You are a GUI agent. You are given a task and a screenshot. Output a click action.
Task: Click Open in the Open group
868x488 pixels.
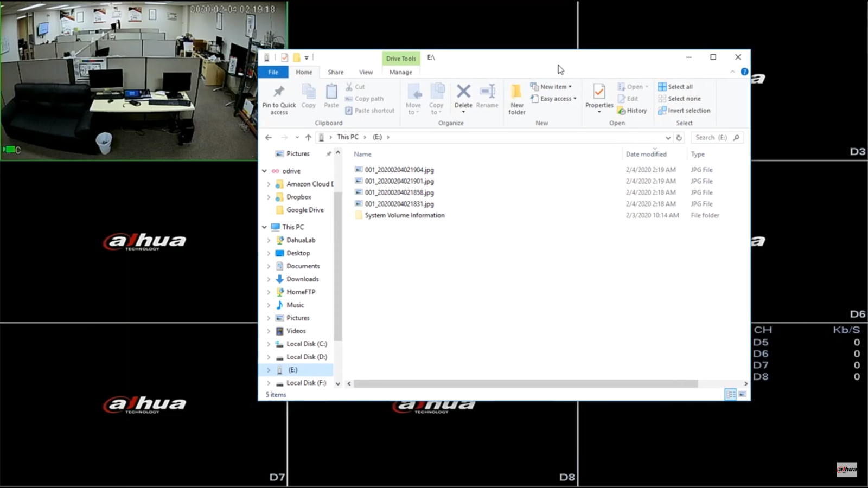633,87
